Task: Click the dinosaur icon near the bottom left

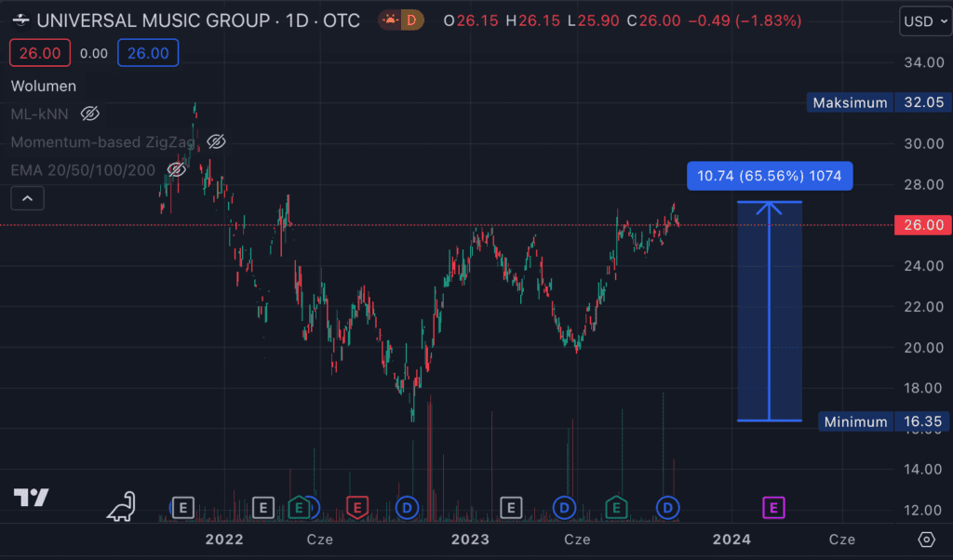Action: coord(121,505)
